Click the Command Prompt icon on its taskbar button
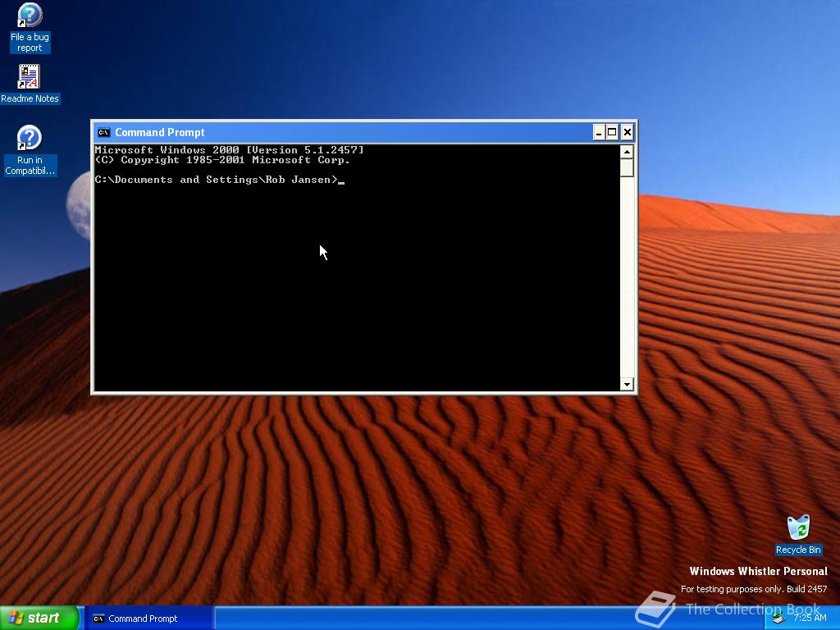 pos(98,618)
